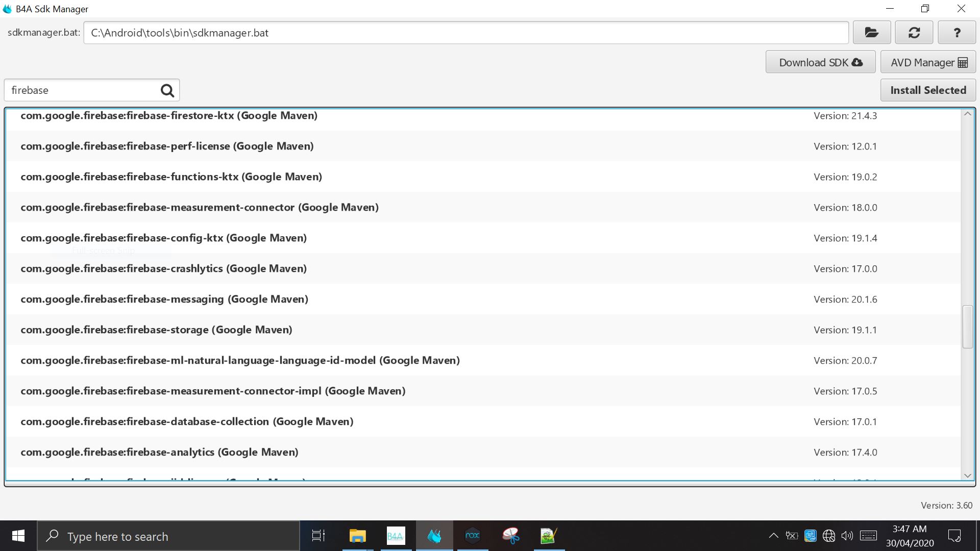Click Download SDK button
980x551 pixels.
click(x=821, y=62)
